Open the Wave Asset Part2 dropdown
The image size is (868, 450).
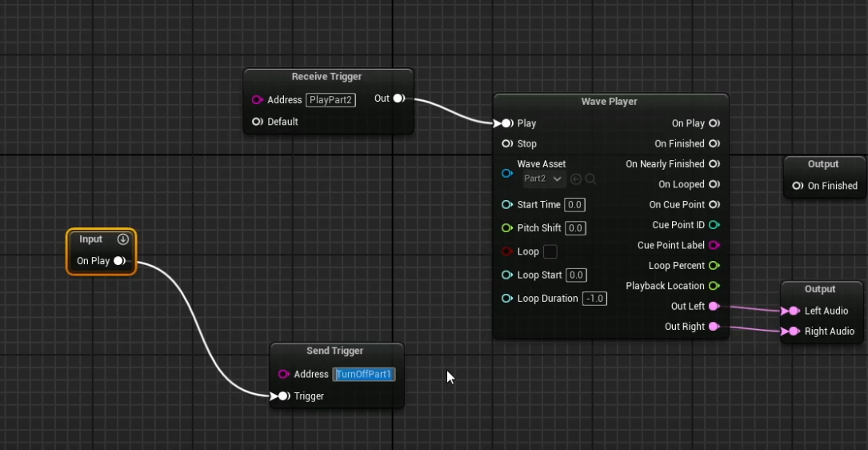point(544,179)
